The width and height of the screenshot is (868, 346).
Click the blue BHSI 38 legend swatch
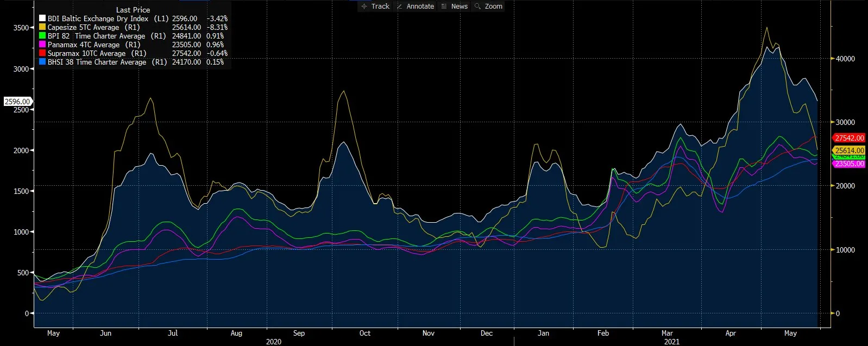point(42,62)
